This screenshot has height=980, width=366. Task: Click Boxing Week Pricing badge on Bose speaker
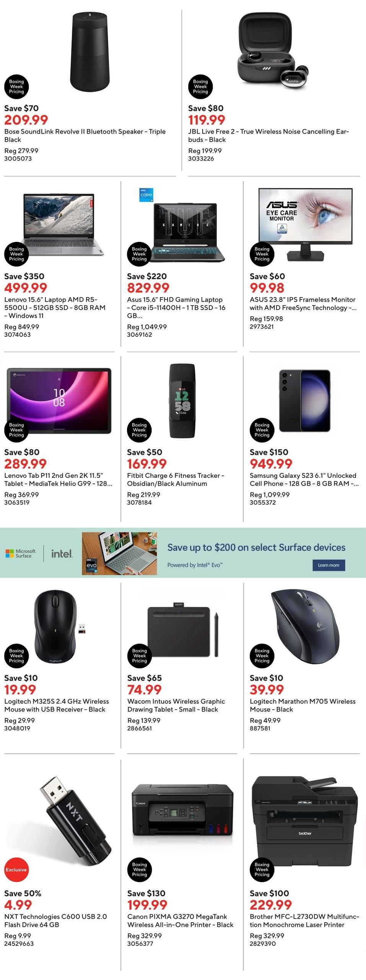point(16,87)
